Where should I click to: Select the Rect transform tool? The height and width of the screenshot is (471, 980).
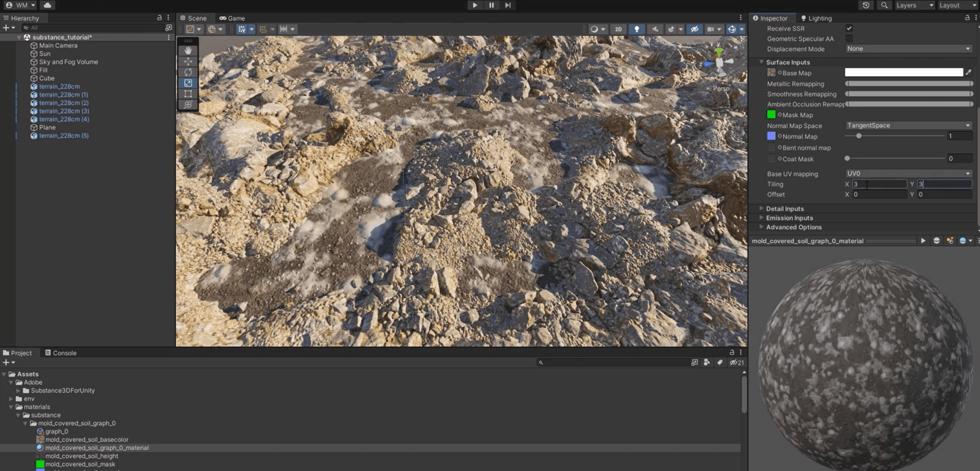coord(188,94)
